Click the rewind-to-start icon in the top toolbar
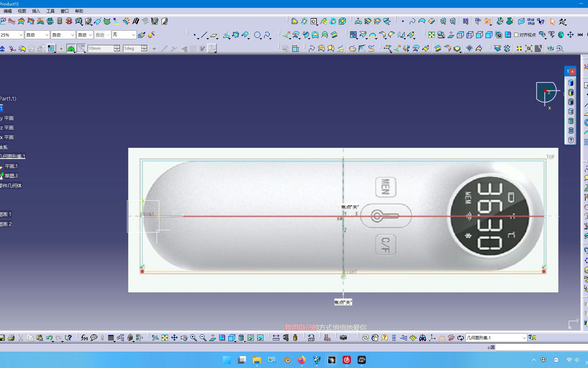 pos(580,35)
